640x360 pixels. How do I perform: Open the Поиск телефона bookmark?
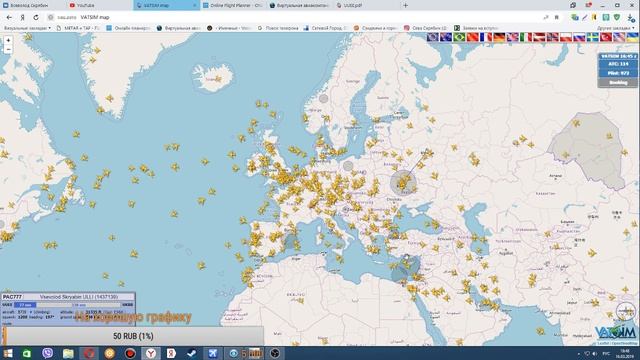(278, 28)
